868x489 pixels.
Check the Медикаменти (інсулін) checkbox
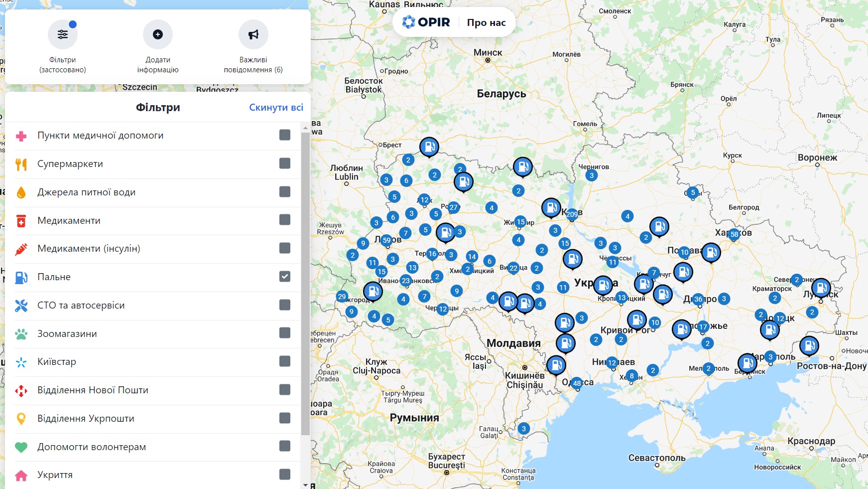pyautogui.click(x=284, y=248)
